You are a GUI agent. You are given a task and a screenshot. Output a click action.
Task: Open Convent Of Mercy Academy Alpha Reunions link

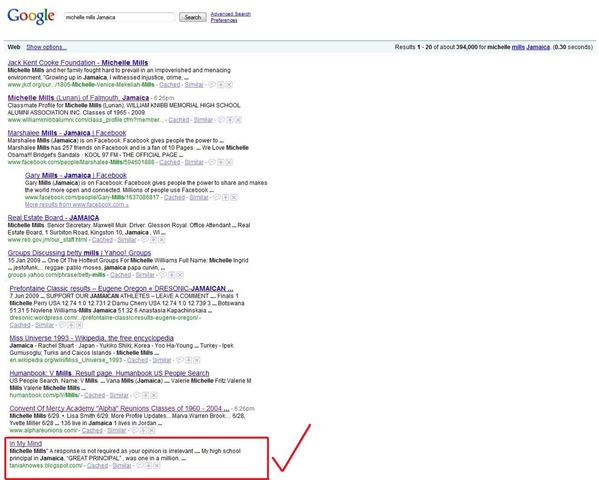tap(119, 409)
